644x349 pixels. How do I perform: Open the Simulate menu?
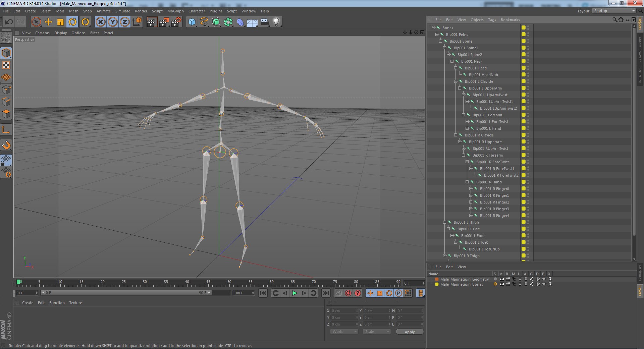point(123,11)
